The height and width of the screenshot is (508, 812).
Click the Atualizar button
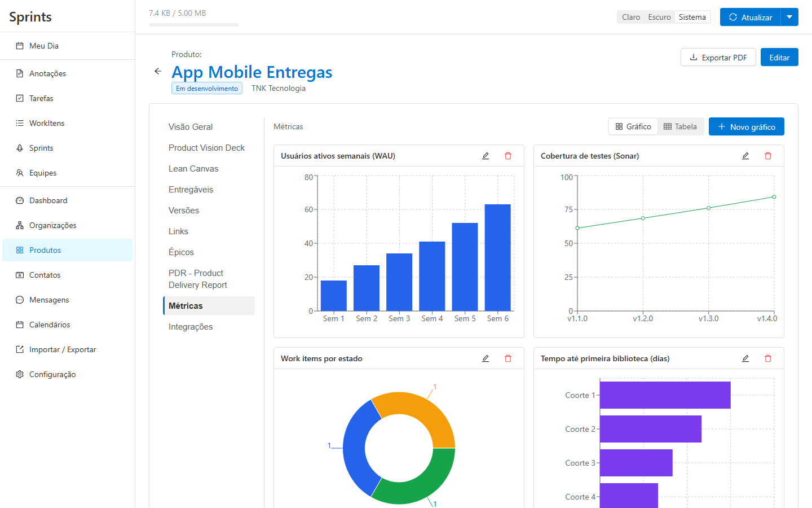tap(751, 17)
